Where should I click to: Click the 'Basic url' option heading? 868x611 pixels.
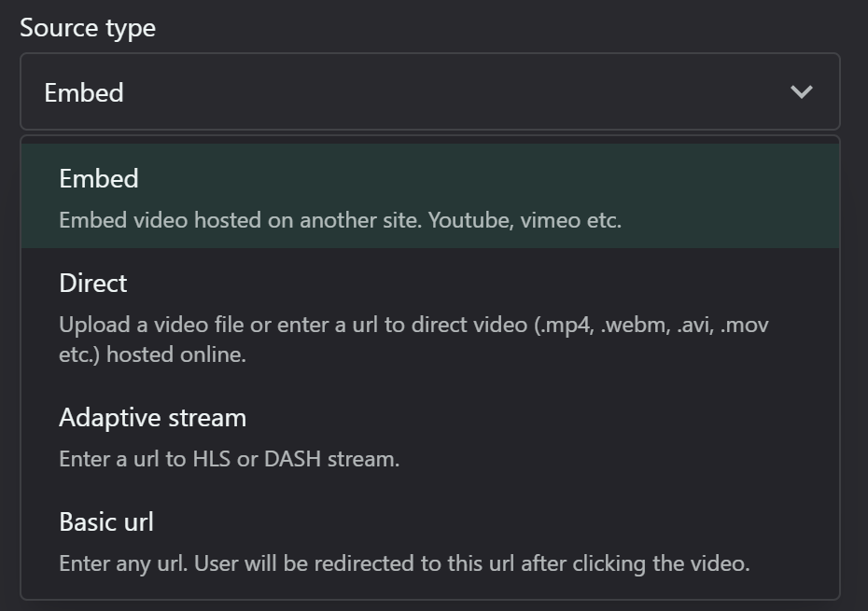coord(106,521)
